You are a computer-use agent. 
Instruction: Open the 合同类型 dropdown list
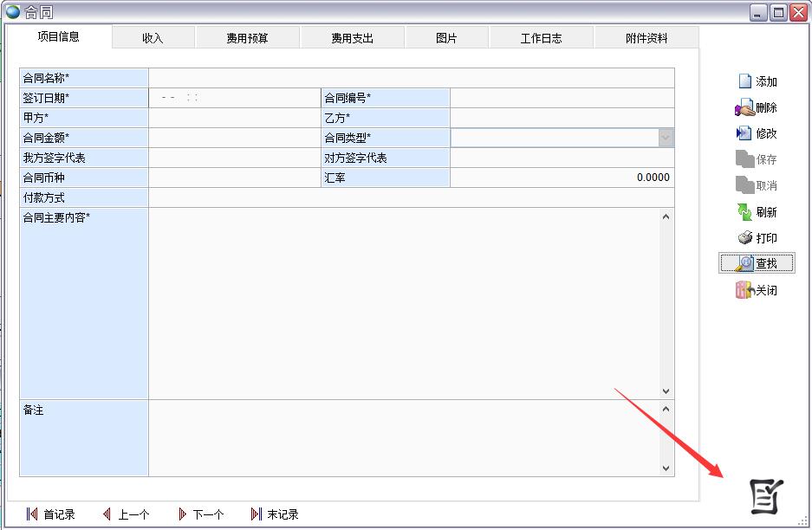pyautogui.click(x=666, y=138)
